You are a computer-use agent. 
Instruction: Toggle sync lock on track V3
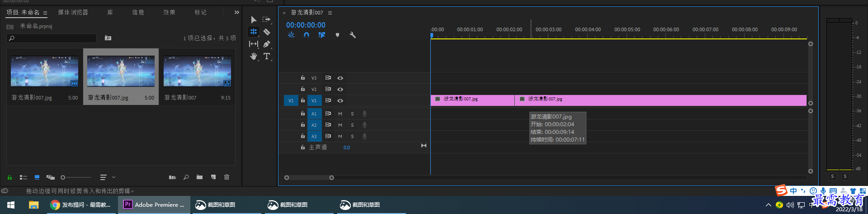tap(328, 78)
